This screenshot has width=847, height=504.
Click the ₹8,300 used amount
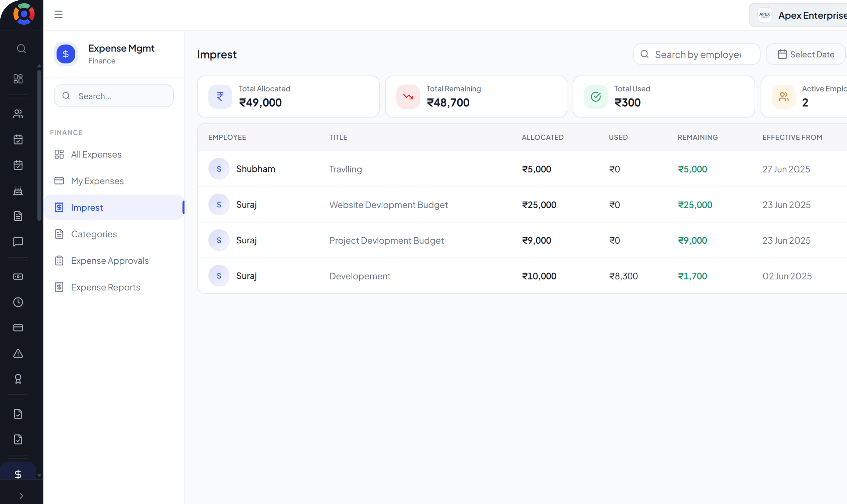click(x=623, y=276)
